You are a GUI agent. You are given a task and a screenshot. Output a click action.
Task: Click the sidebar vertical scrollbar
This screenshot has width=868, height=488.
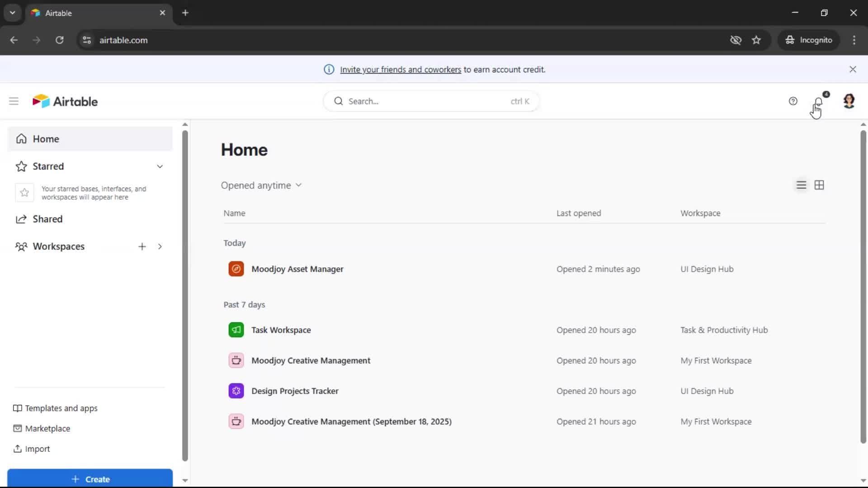185,296
